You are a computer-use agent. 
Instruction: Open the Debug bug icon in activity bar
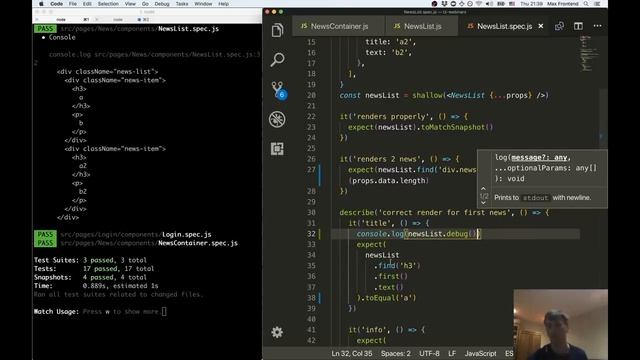[277, 119]
